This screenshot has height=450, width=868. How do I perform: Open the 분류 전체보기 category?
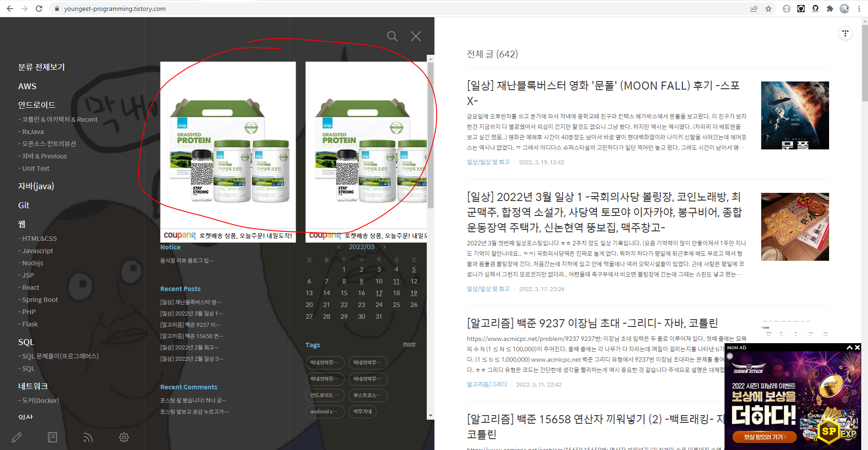click(42, 67)
